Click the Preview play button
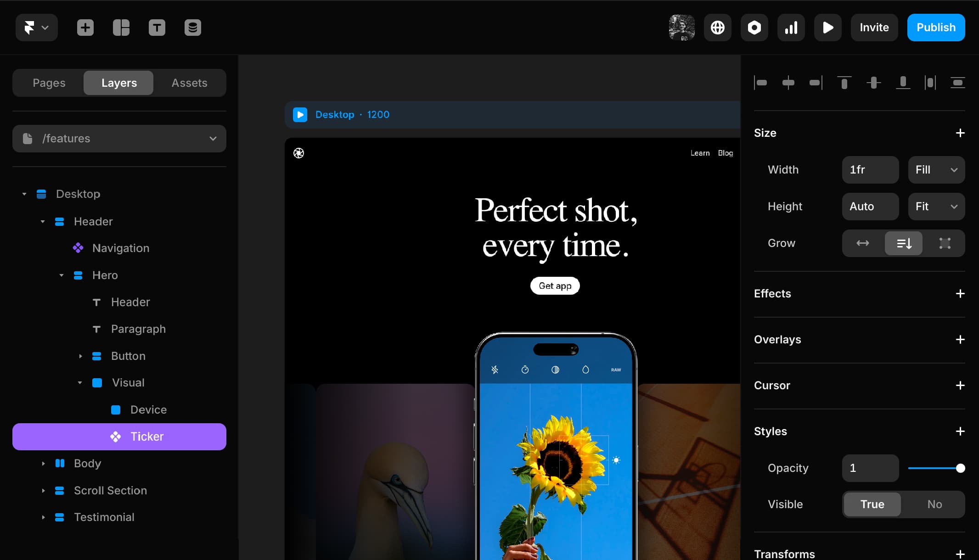This screenshot has width=979, height=560. (x=827, y=28)
